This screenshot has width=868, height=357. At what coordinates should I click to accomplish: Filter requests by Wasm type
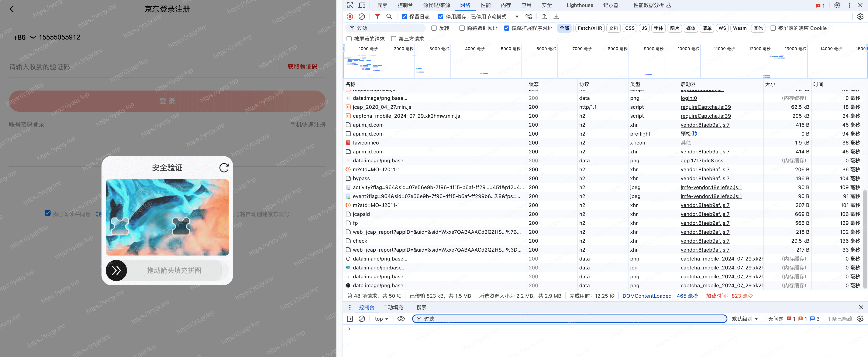tap(740, 28)
